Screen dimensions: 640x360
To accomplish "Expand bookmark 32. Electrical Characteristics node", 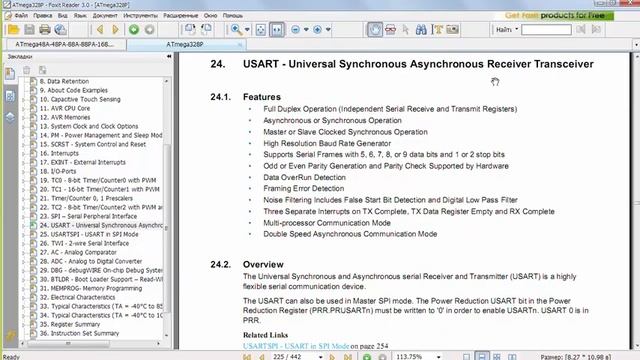I will [24, 297].
